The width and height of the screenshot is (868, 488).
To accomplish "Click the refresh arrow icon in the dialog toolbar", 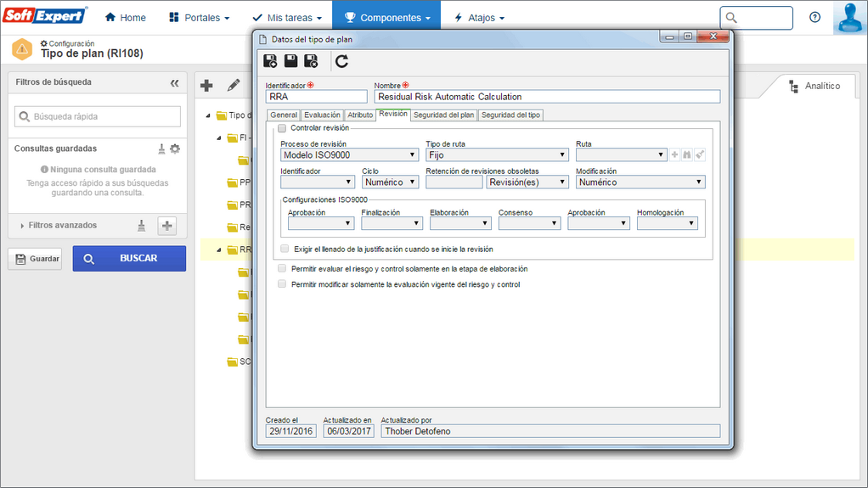I will [x=341, y=61].
